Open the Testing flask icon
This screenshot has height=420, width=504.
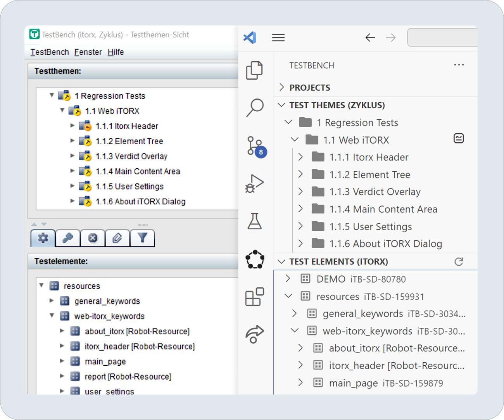pyautogui.click(x=255, y=221)
